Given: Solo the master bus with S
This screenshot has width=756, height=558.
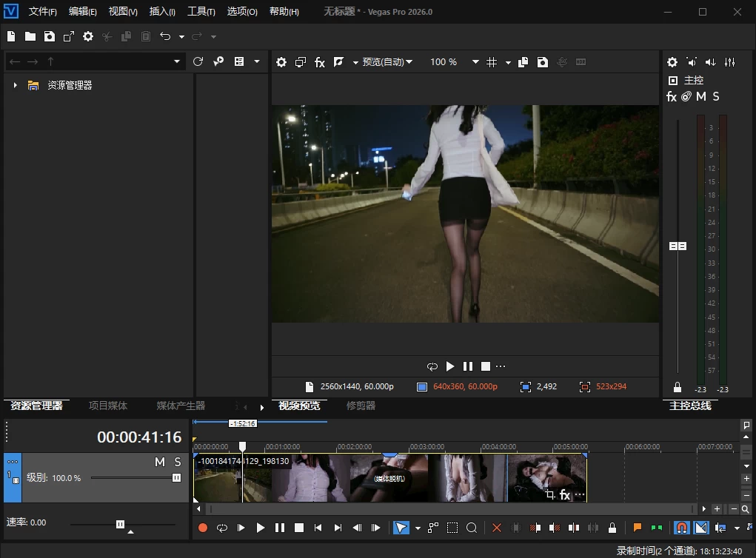Looking at the screenshot, I should (716, 97).
